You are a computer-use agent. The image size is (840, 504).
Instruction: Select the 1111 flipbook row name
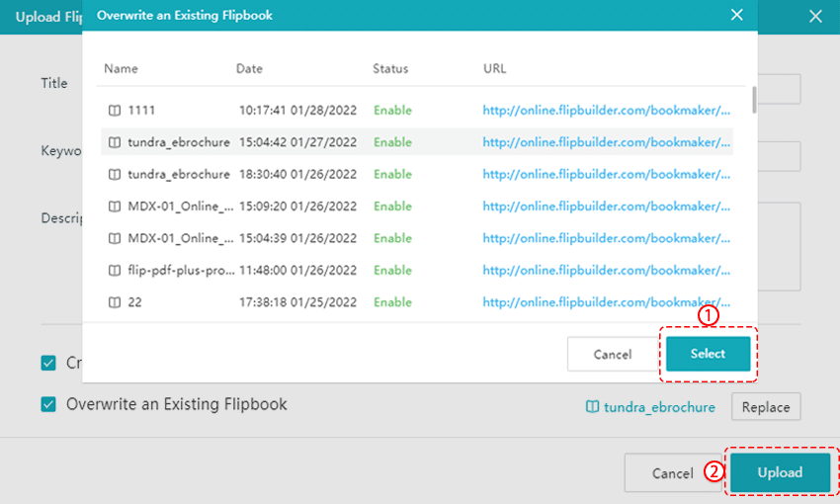(141, 111)
